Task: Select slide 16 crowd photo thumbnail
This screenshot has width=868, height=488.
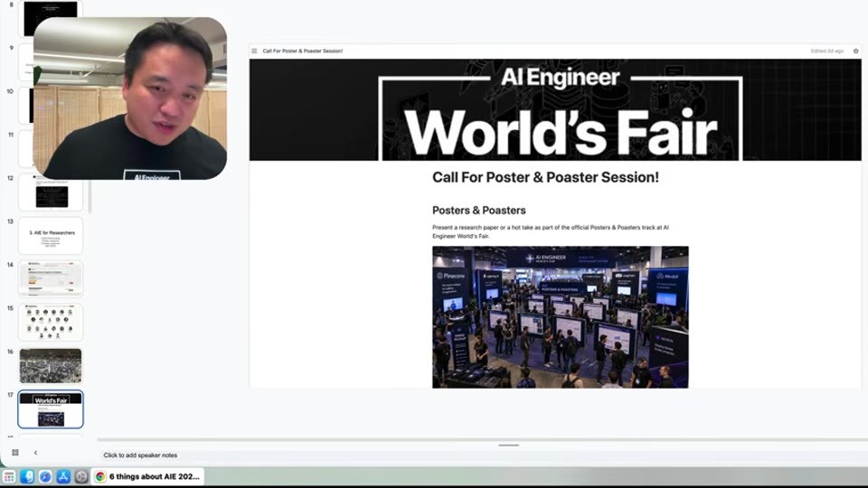Action: pyautogui.click(x=51, y=366)
